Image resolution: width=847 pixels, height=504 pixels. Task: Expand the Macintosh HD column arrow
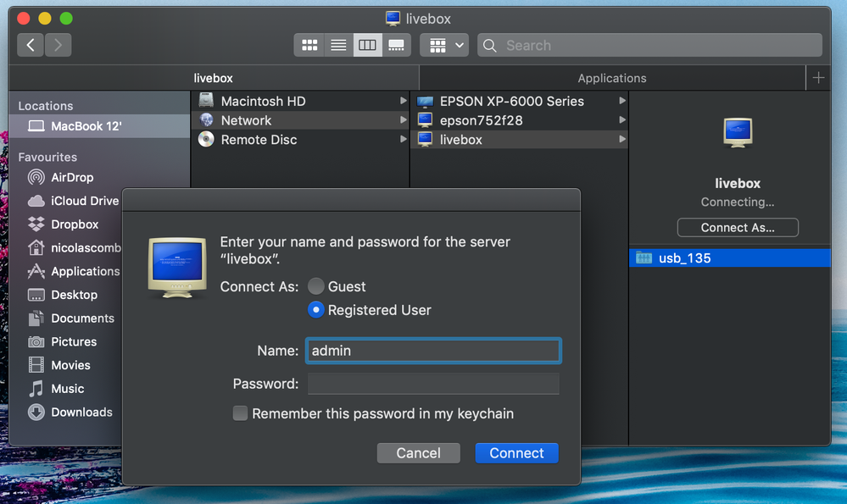click(x=404, y=101)
